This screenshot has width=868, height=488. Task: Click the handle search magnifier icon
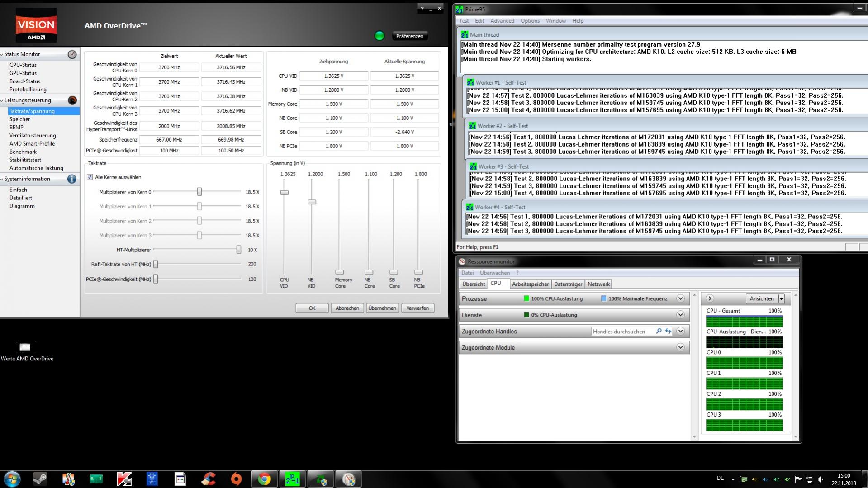(x=659, y=332)
